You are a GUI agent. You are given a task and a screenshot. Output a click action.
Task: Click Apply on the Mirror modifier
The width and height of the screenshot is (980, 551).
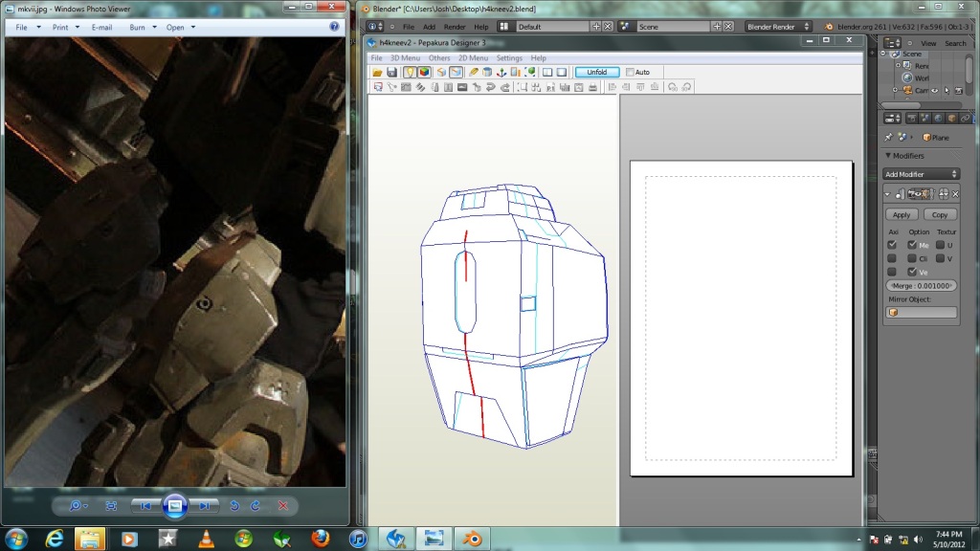pos(902,215)
